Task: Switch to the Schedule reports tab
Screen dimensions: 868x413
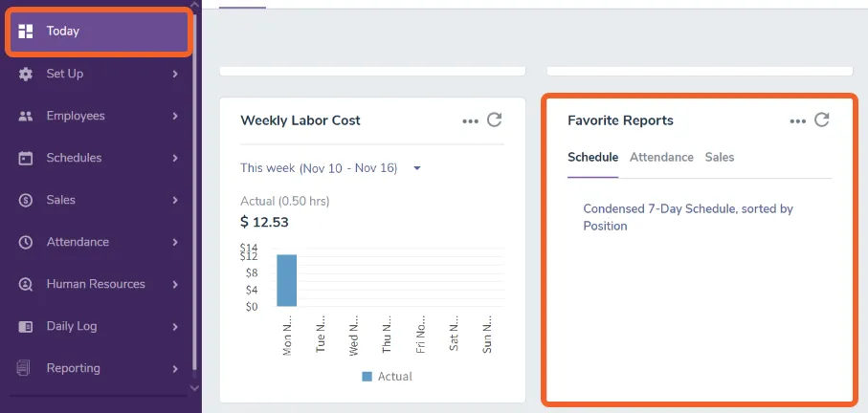Action: coord(593,158)
